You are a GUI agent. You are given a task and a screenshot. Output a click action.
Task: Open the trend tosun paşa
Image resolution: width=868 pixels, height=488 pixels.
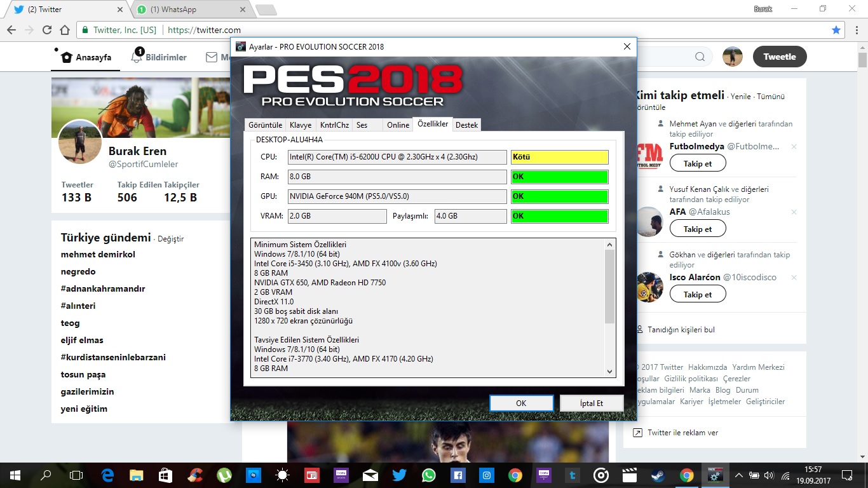83,374
